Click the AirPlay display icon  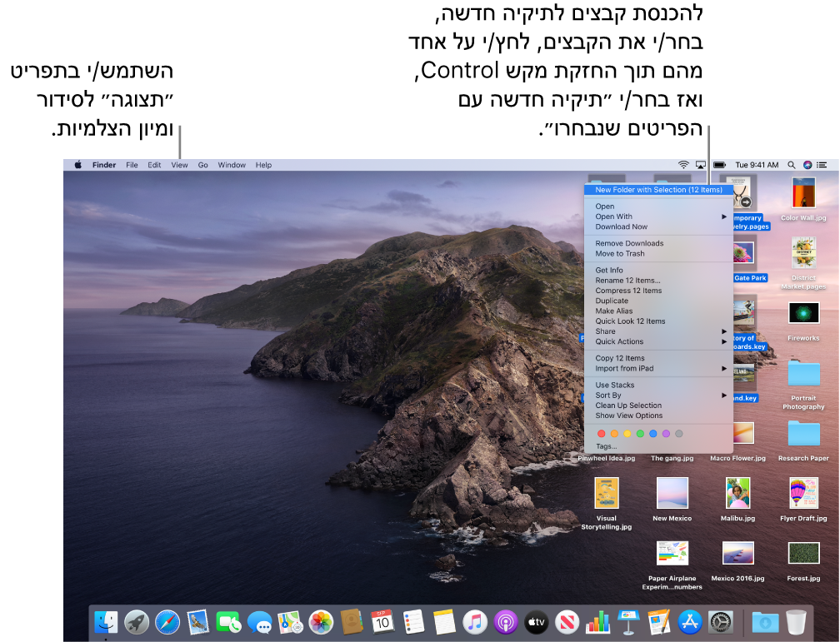[x=700, y=165]
